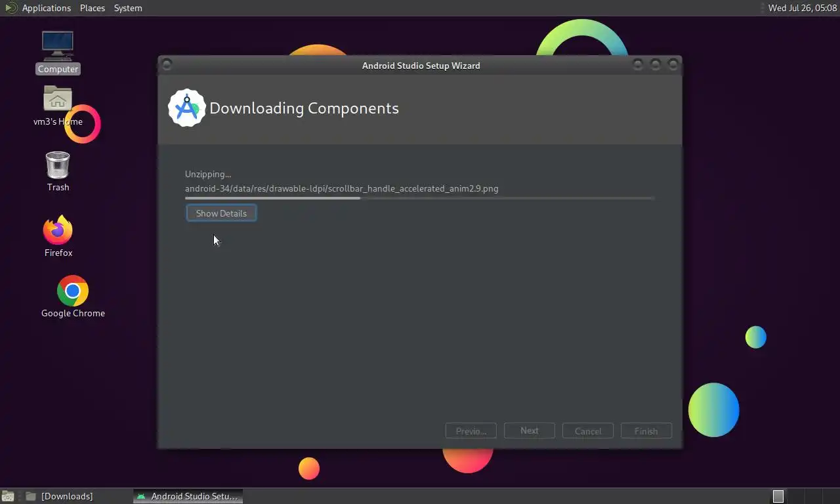Viewport: 840px width, 504px height.
Task: Click the Previous button in the wizard
Action: (471, 431)
